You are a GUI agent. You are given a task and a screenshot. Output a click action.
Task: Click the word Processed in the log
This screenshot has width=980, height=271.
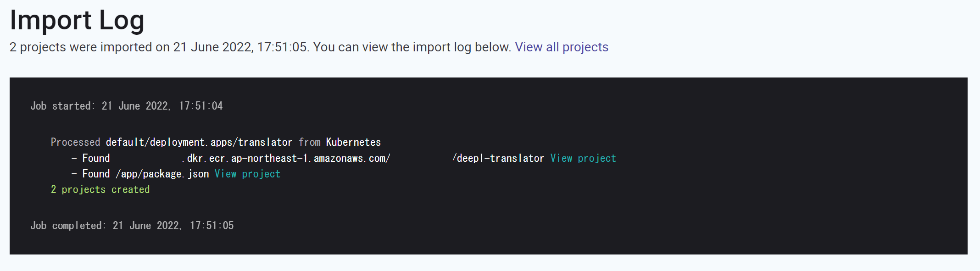(x=75, y=143)
